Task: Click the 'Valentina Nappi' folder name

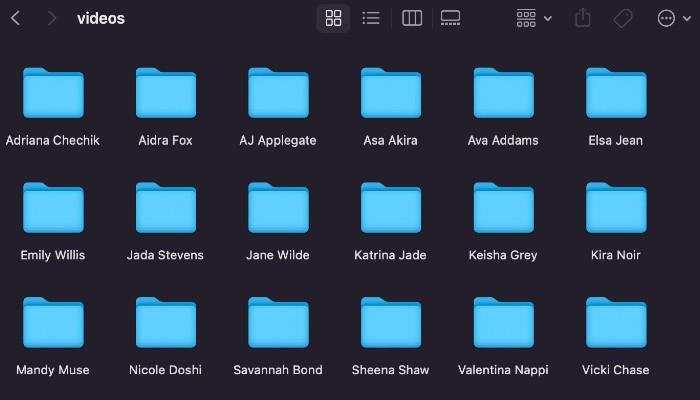Action: [x=503, y=370]
